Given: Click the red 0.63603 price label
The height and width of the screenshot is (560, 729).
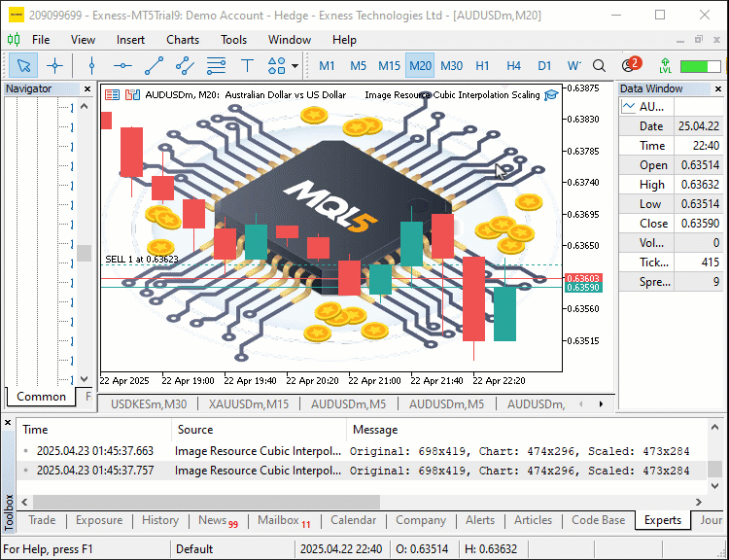Looking at the screenshot, I should [583, 278].
